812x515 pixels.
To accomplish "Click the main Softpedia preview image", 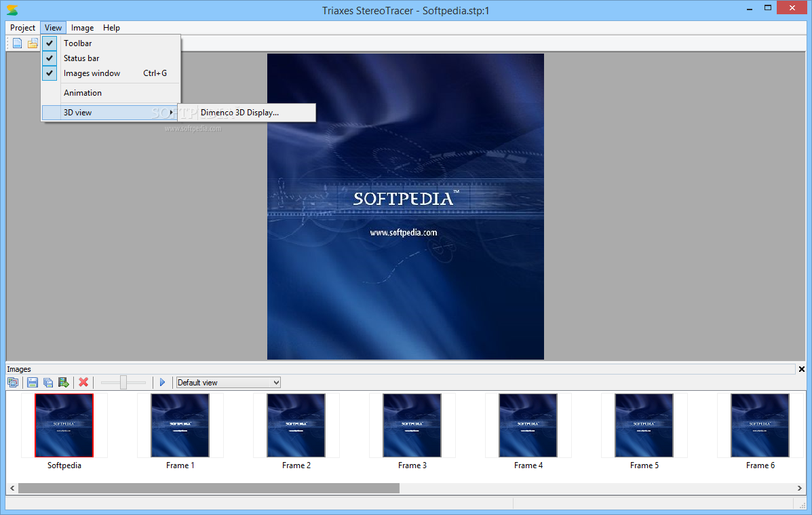I will pos(406,207).
